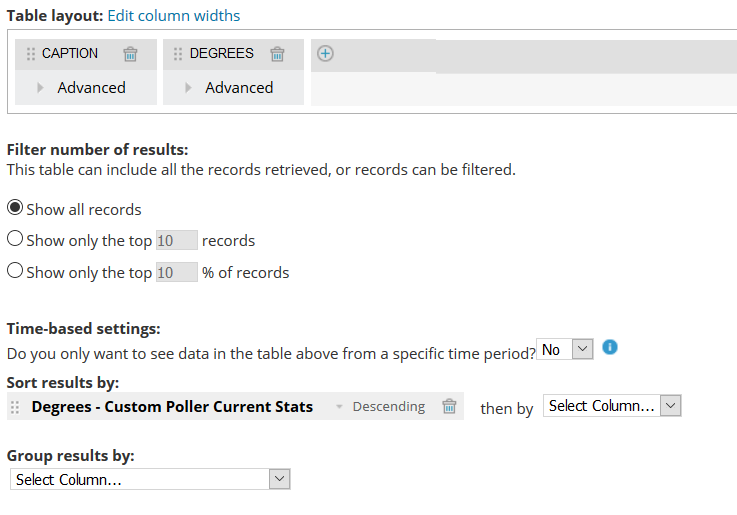The image size is (737, 515).
Task: Add a new column with plus icon
Action: [x=324, y=54]
